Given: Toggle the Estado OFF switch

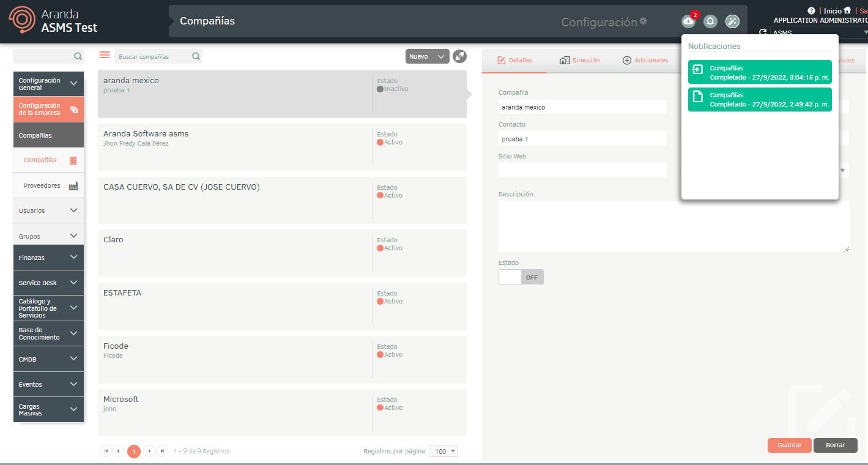Looking at the screenshot, I should (x=521, y=277).
